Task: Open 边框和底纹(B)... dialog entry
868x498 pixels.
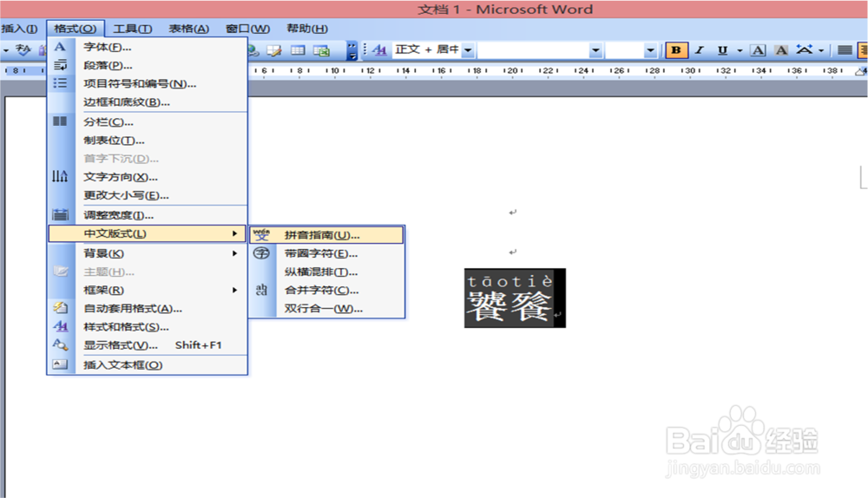Action: pyautogui.click(x=148, y=102)
